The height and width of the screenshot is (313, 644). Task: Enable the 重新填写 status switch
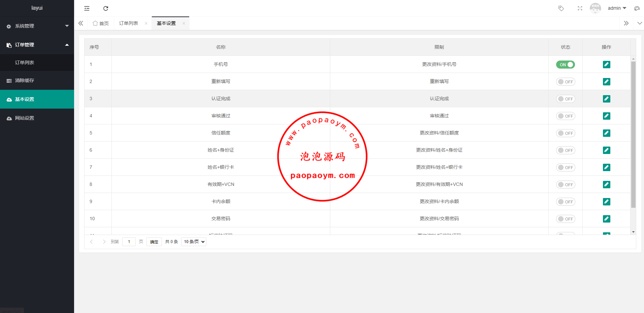coord(566,82)
